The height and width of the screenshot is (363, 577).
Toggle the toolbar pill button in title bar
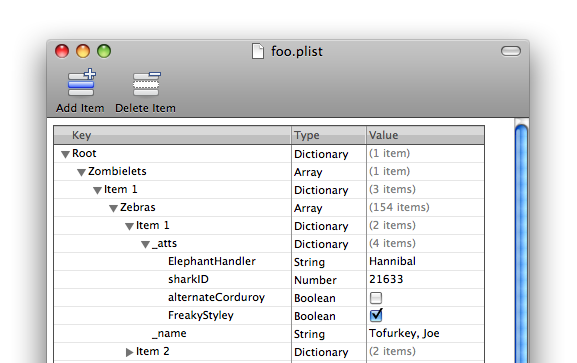click(x=511, y=51)
